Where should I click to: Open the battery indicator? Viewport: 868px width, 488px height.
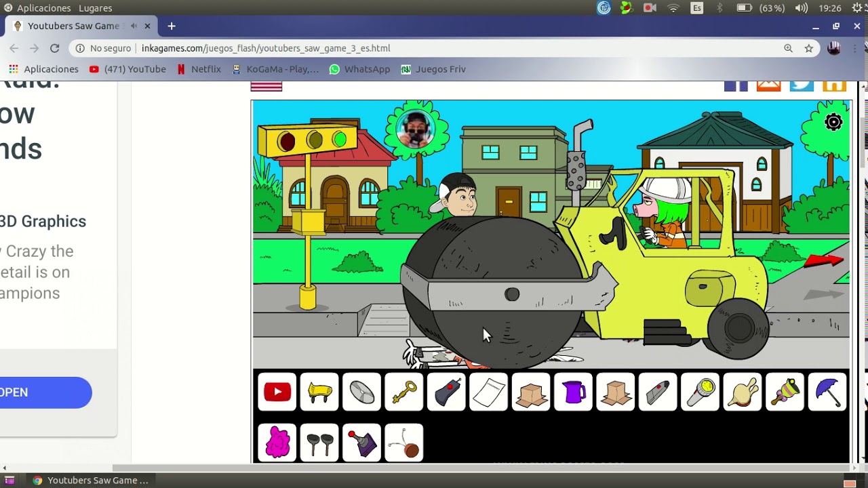pyautogui.click(x=761, y=8)
